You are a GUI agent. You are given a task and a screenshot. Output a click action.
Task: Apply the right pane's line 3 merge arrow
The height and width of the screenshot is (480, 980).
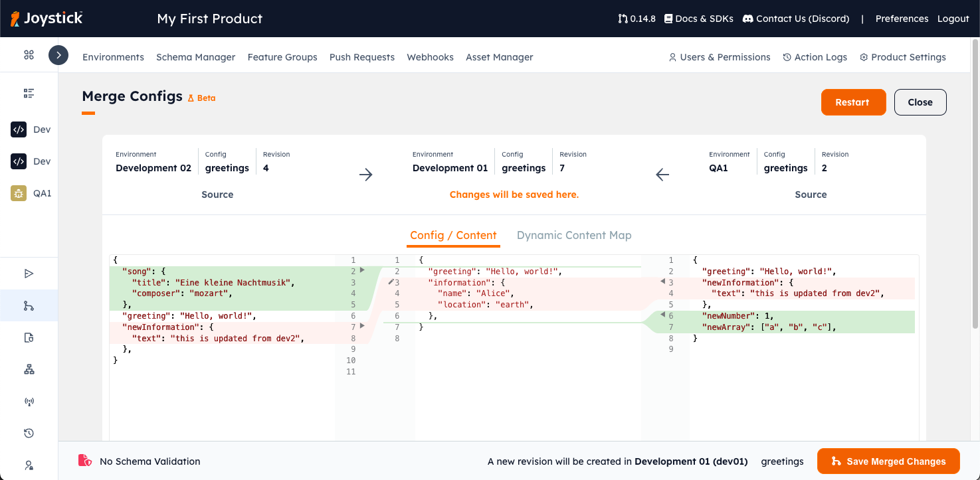point(662,282)
